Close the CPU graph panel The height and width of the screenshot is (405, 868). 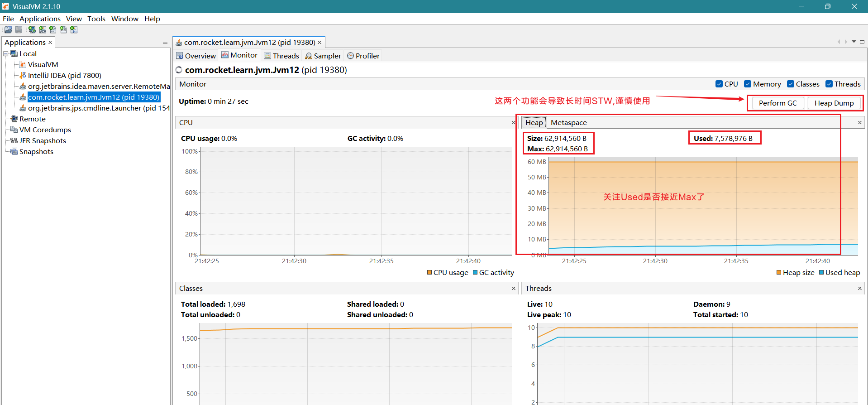point(514,123)
